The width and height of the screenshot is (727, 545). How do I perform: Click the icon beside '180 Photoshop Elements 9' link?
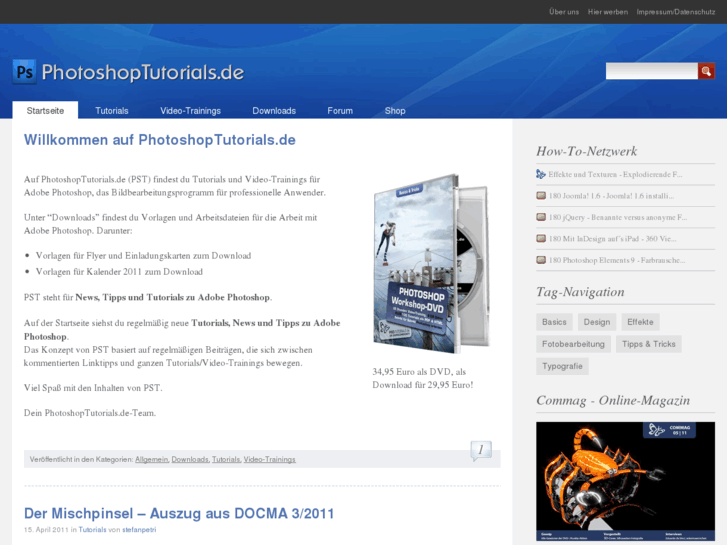click(541, 260)
